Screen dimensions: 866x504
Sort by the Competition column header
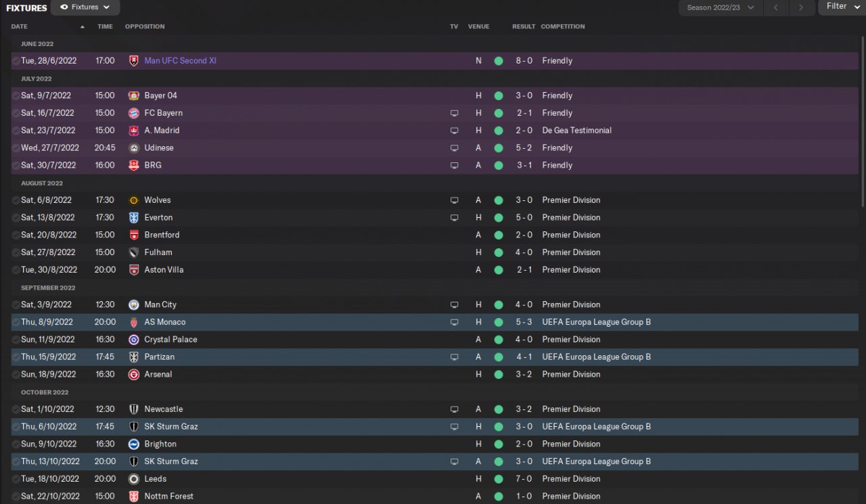pos(563,26)
